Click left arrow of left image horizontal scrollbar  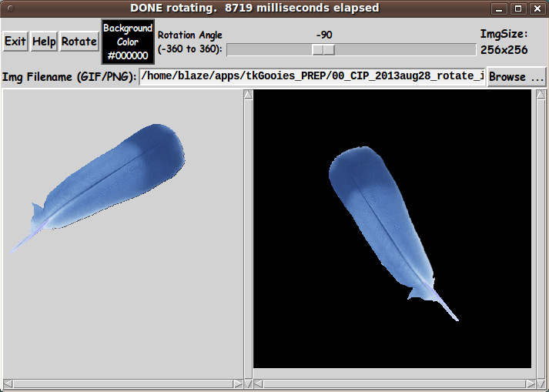tap(8, 383)
